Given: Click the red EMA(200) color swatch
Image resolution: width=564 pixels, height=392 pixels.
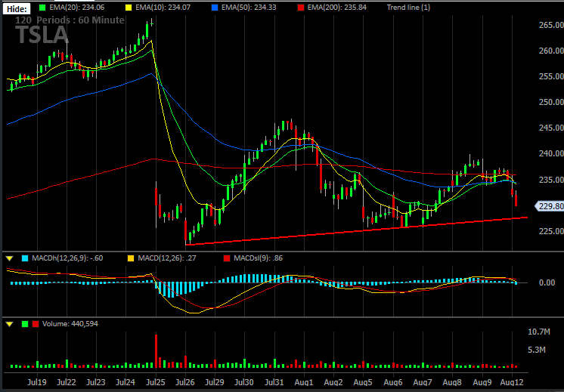Looking at the screenshot, I should point(300,7).
